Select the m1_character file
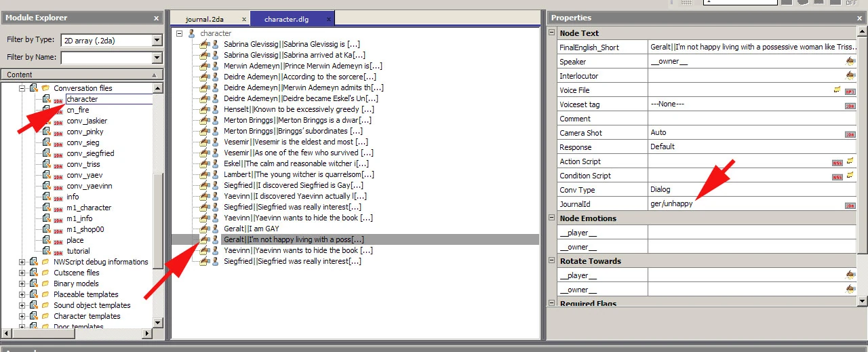 (x=89, y=208)
